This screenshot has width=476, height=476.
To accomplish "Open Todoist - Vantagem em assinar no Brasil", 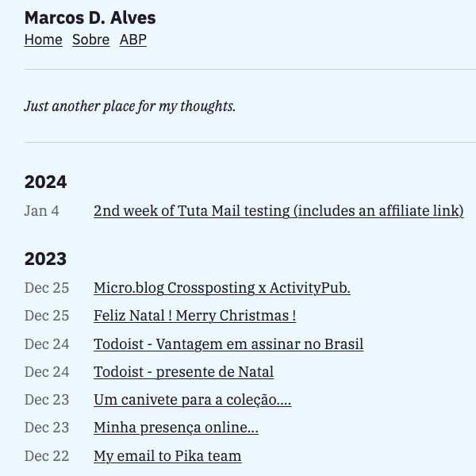I will tap(228, 344).
